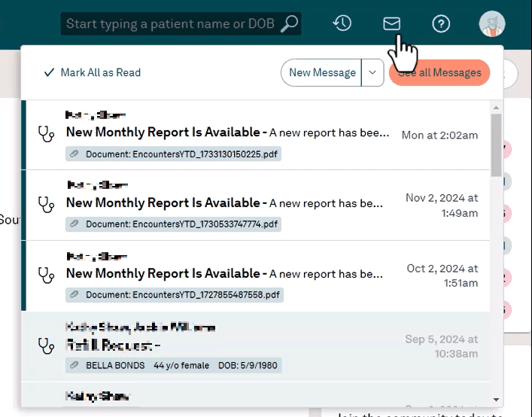Open attachment EncountersYTD_1727855487558.pdf
Screen dimensions: 532x417
click(175, 295)
